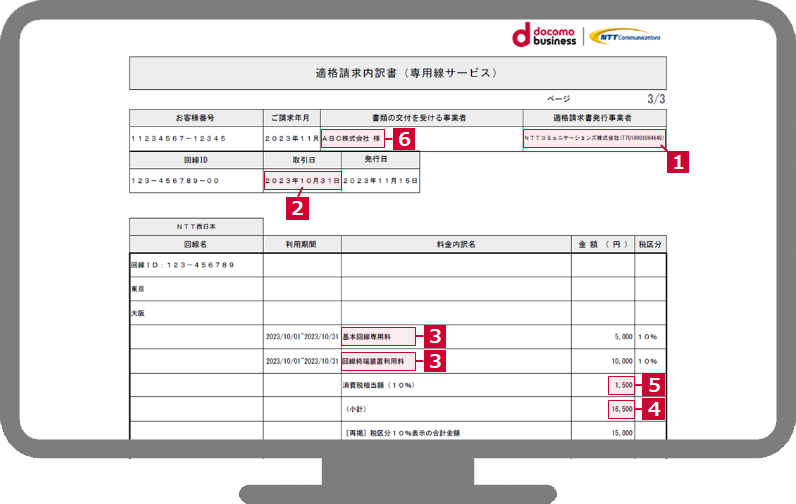Viewport: 796px width, 504px height.
Task: Click recipient name ABC株式会社 様
Action: [351, 138]
